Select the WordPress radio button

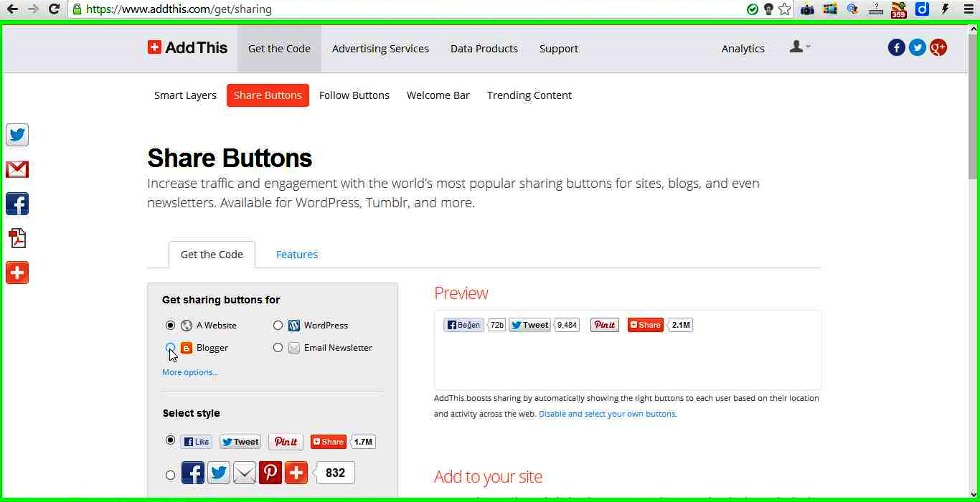278,325
